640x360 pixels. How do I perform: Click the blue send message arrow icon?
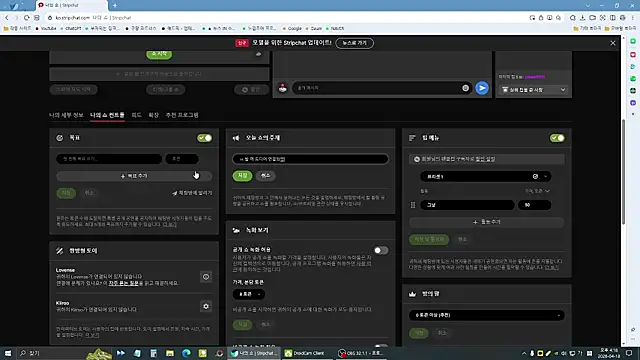pos(482,88)
